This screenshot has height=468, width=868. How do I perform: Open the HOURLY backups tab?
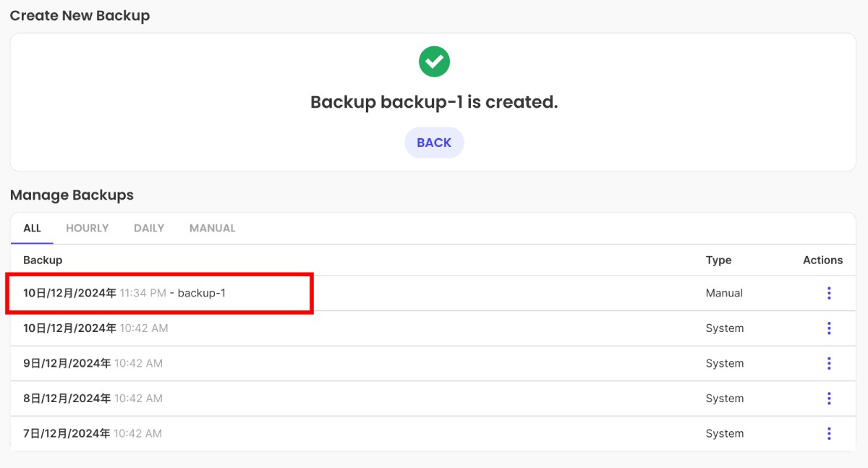point(87,228)
